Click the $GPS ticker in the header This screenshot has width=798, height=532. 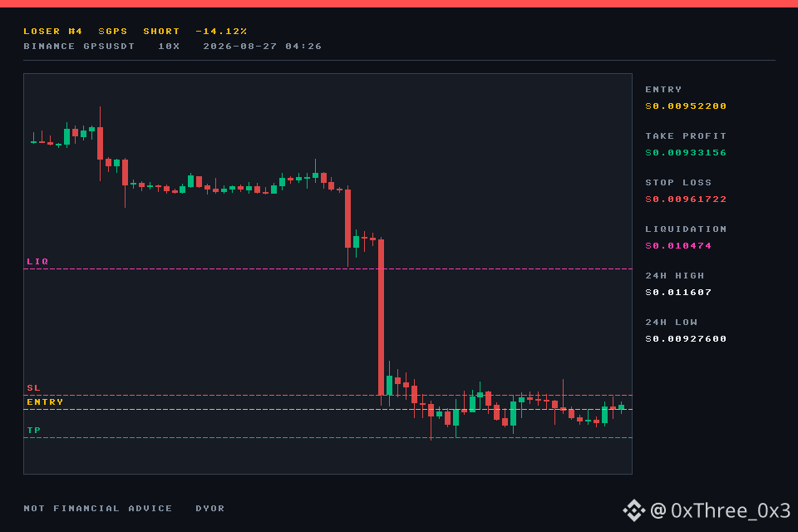pyautogui.click(x=113, y=31)
